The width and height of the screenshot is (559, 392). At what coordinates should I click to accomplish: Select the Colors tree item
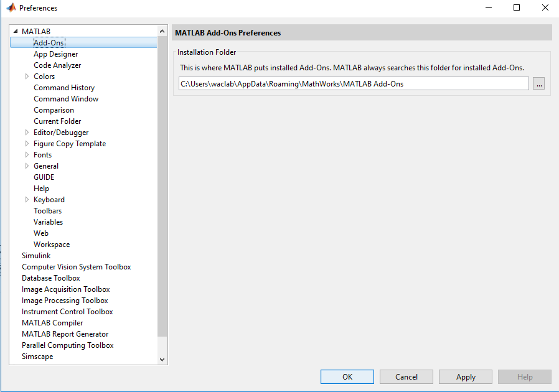pyautogui.click(x=44, y=77)
